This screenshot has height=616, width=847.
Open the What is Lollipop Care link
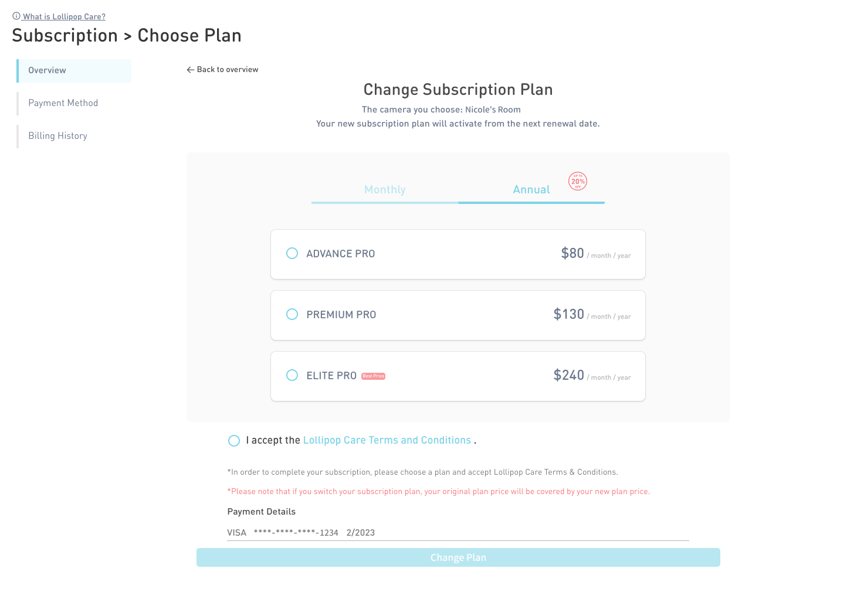coord(64,16)
